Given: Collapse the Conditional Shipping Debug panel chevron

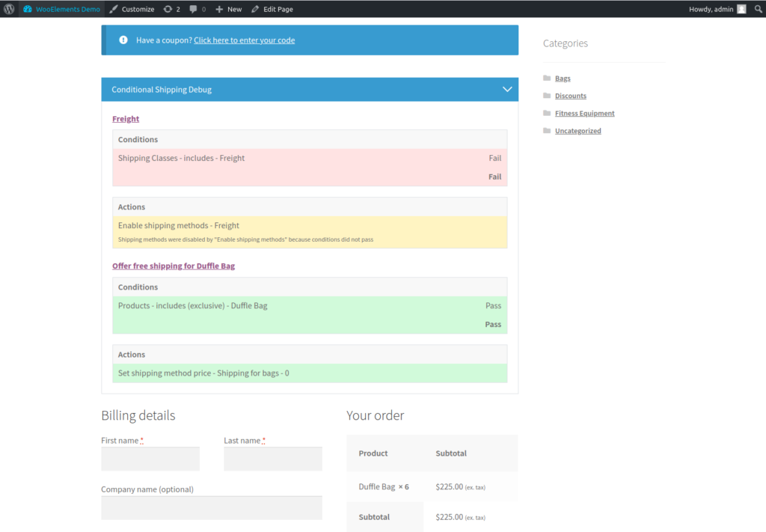Looking at the screenshot, I should (x=507, y=88).
